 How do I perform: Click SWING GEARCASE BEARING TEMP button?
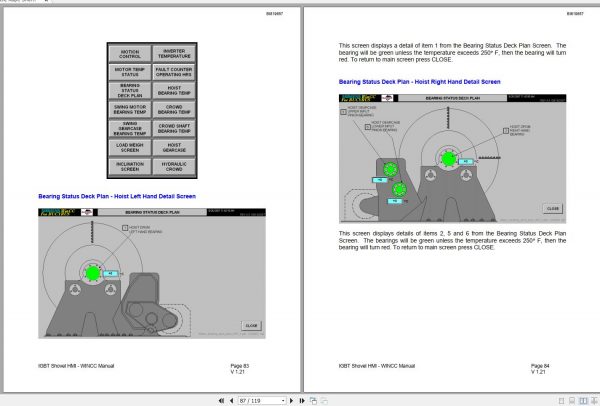[130, 129]
